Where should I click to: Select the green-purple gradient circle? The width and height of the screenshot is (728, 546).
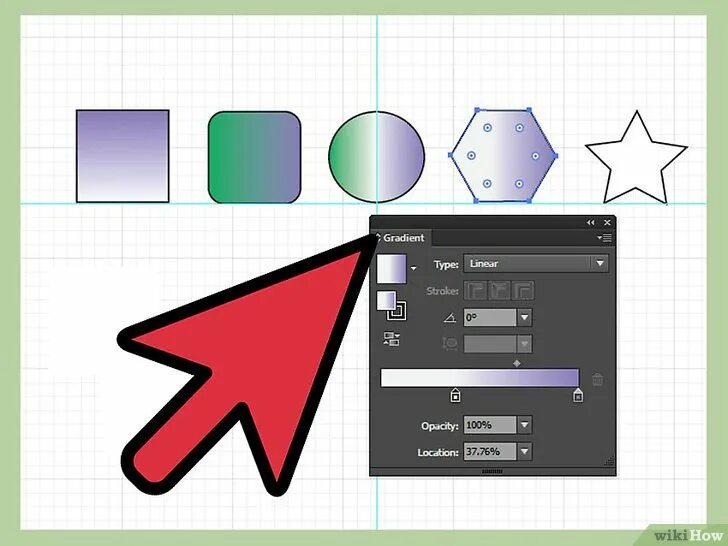377,157
